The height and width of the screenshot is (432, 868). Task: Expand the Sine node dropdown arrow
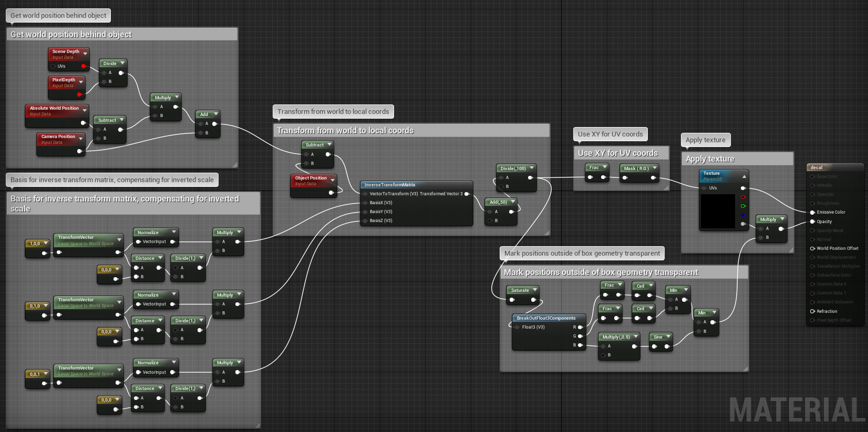[x=668, y=336]
